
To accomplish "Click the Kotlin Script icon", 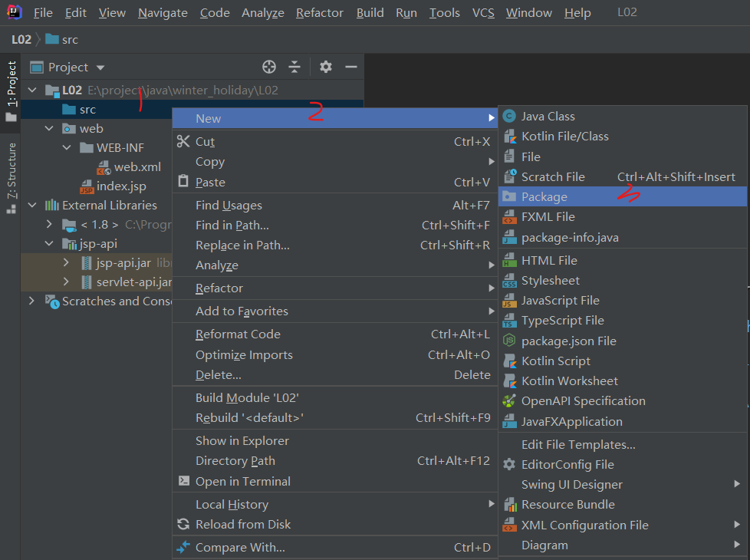I will click(x=510, y=361).
